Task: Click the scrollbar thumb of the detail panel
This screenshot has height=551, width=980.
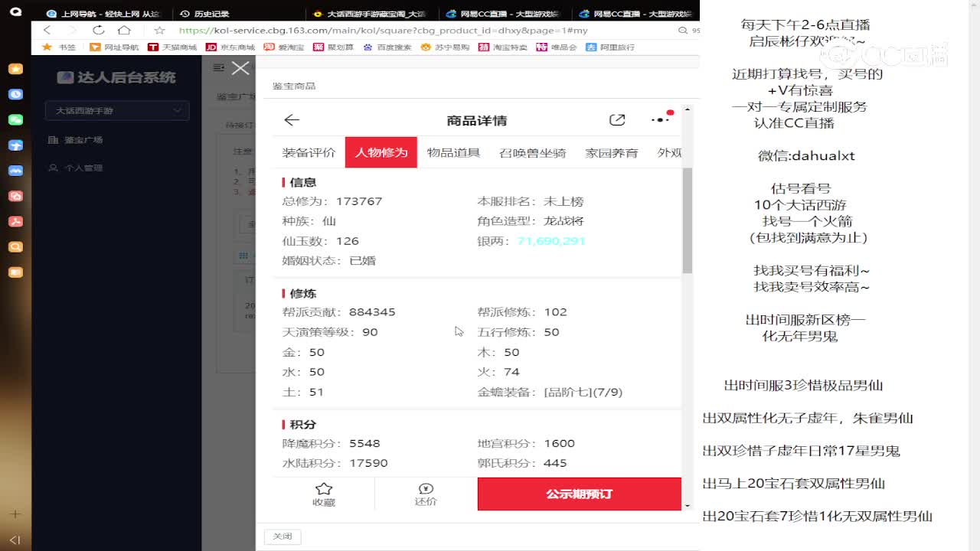Action: point(688,220)
